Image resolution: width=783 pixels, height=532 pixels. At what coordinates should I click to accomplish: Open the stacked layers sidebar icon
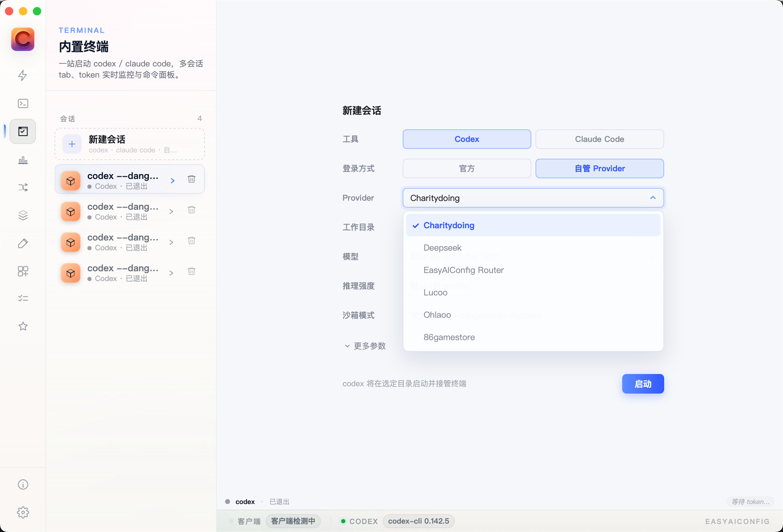(23, 215)
